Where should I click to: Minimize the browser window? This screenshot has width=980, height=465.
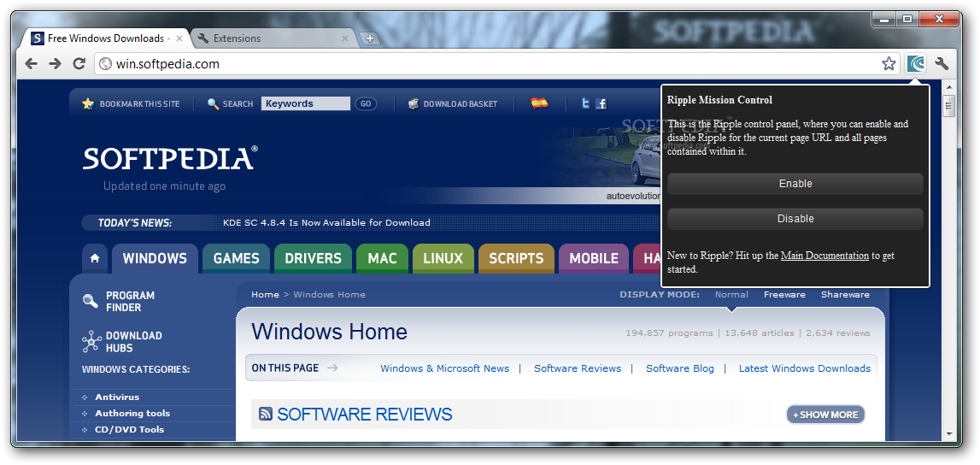click(883, 20)
